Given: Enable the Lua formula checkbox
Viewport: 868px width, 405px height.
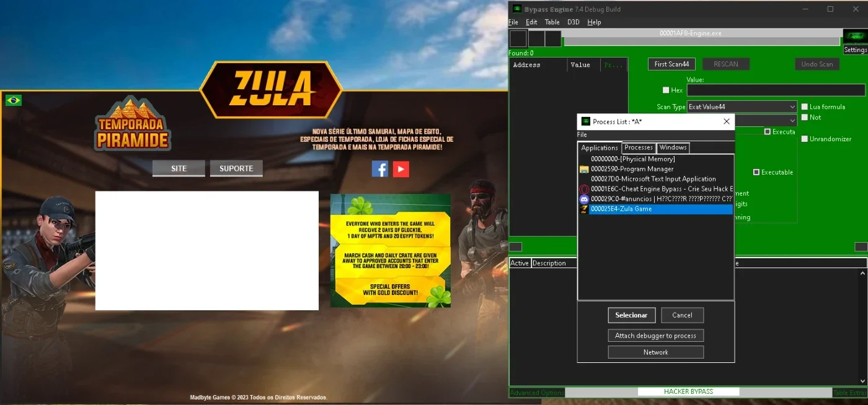Looking at the screenshot, I should pyautogui.click(x=805, y=107).
